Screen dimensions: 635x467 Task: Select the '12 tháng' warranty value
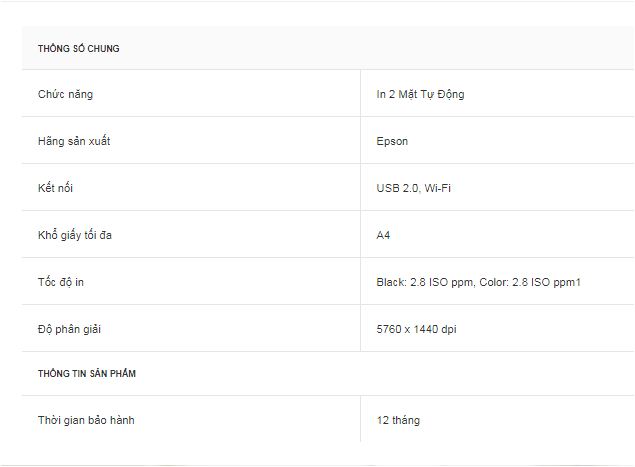[x=398, y=420]
